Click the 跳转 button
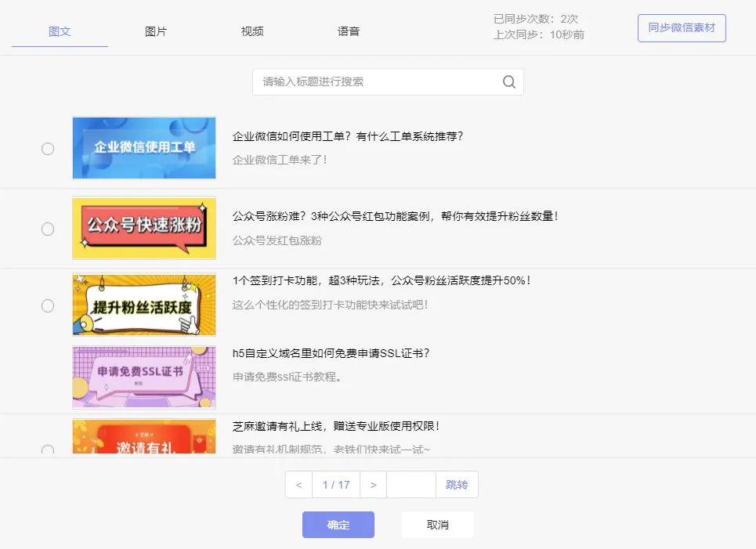This screenshot has height=549, width=756. [457, 485]
